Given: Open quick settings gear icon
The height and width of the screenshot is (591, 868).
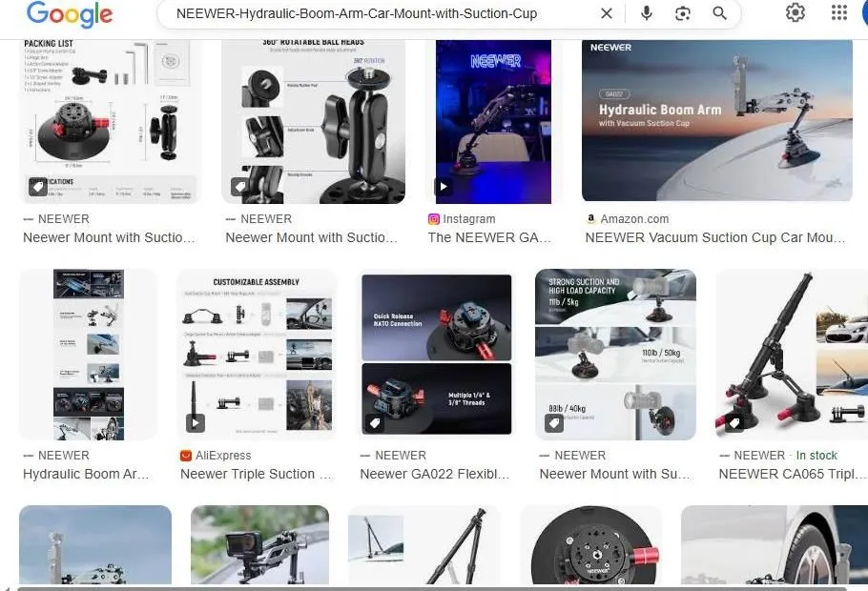Looking at the screenshot, I should coord(796,12).
